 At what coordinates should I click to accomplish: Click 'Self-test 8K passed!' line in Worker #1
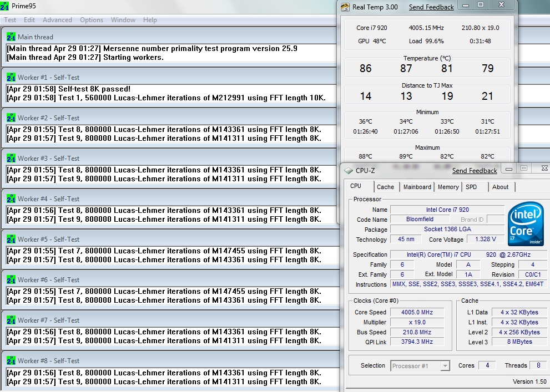(68, 89)
